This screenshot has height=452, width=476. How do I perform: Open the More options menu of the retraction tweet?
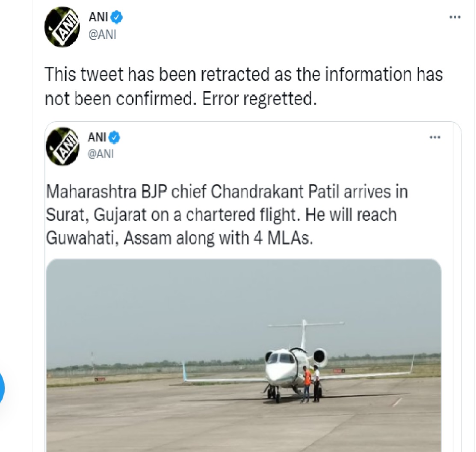(455, 18)
